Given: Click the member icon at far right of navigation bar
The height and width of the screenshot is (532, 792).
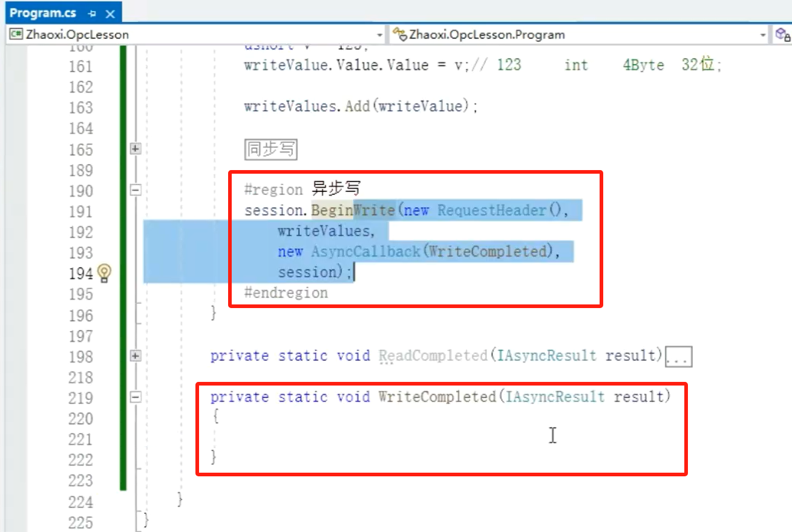Looking at the screenshot, I should pyautogui.click(x=782, y=34).
